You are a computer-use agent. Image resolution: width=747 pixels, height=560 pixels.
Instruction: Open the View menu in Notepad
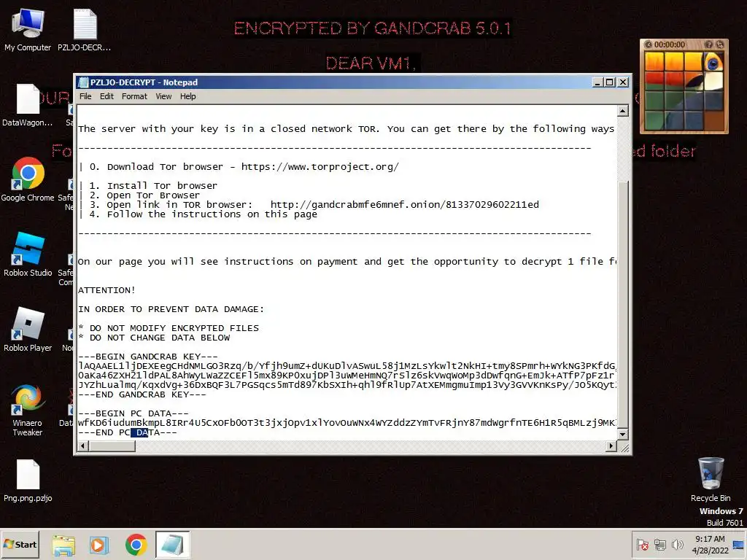[x=163, y=96]
